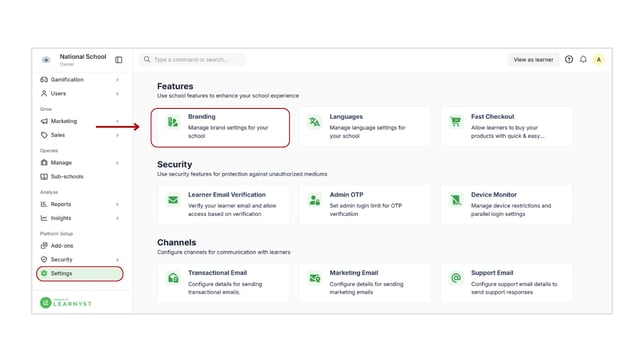
Task: Click the Add-ons puzzle icon
Action: (x=44, y=246)
